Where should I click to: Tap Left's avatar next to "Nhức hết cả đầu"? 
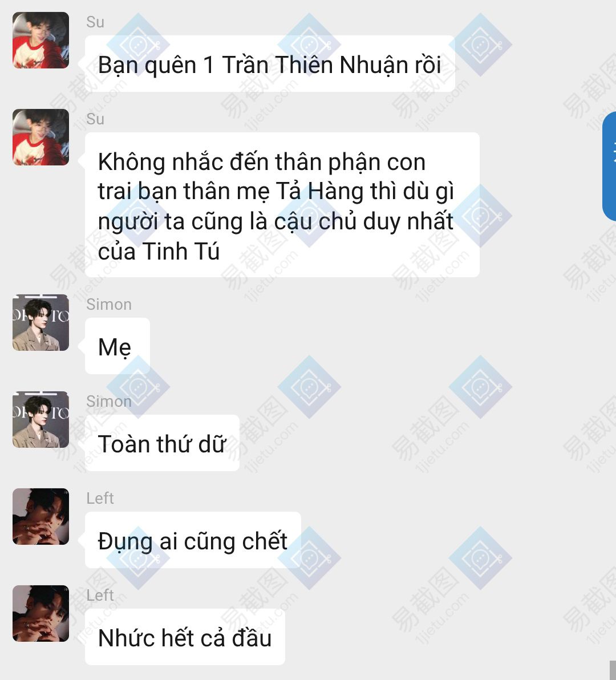(x=40, y=613)
